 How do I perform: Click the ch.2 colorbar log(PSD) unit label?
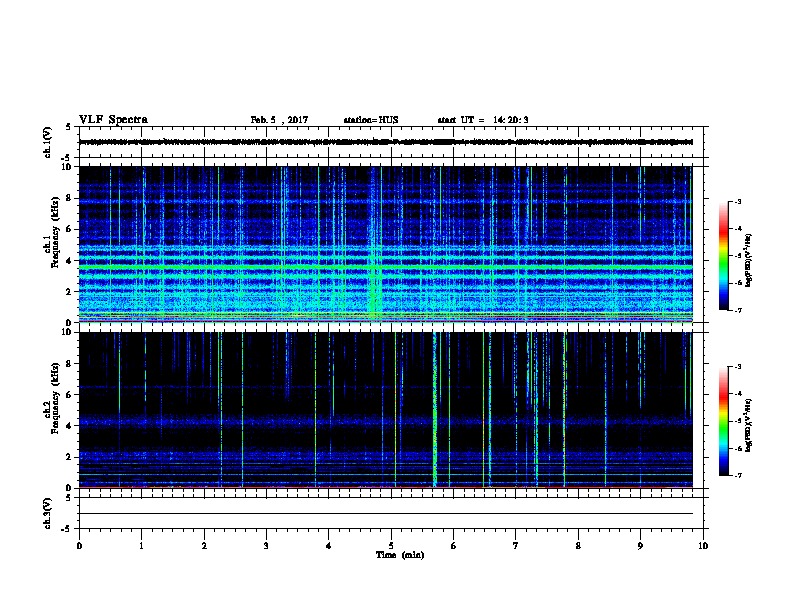pos(748,425)
